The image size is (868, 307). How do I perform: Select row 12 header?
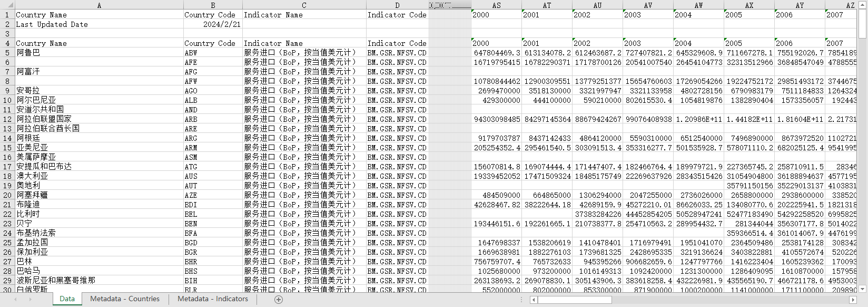point(7,119)
